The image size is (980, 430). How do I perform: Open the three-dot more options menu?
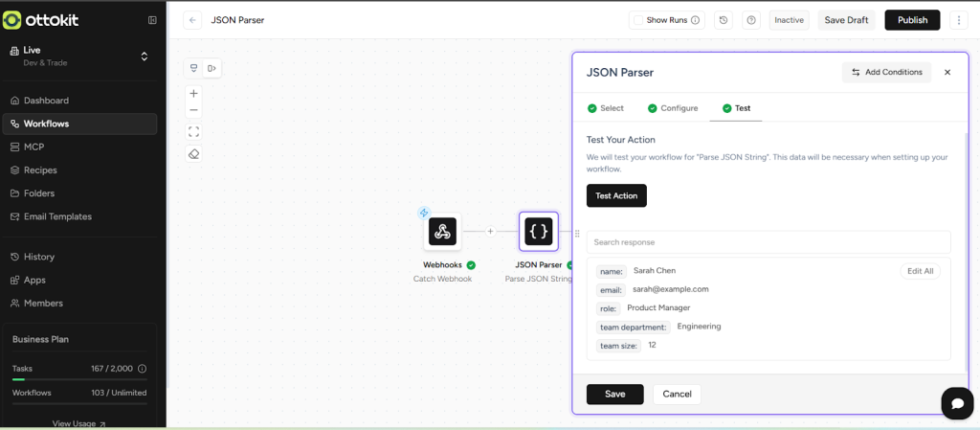point(958,20)
